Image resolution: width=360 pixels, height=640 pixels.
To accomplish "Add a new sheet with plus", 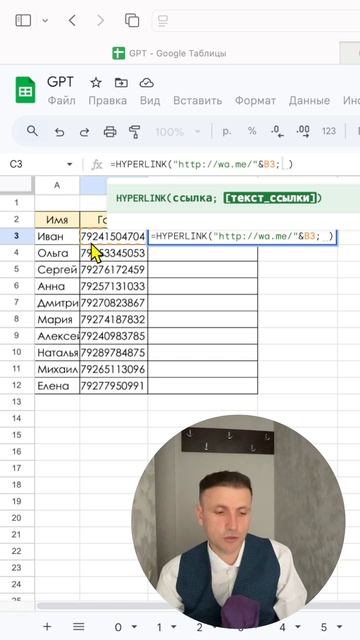I will (47, 627).
